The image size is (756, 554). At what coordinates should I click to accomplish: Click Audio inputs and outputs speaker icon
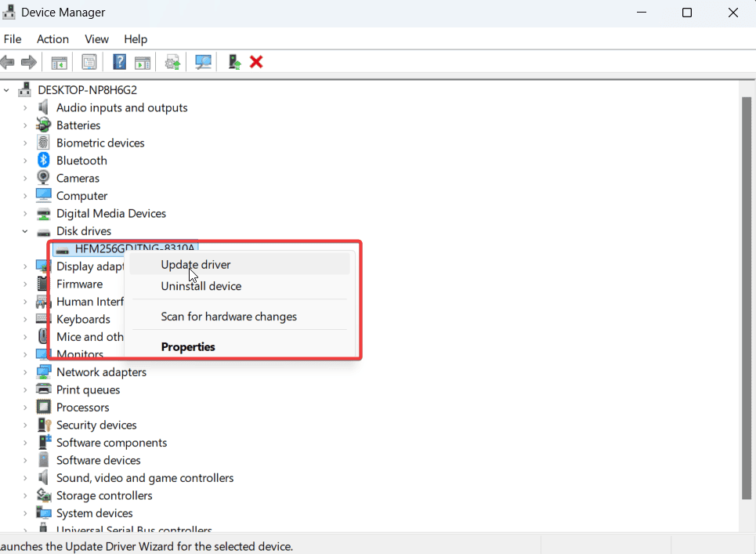click(x=43, y=107)
